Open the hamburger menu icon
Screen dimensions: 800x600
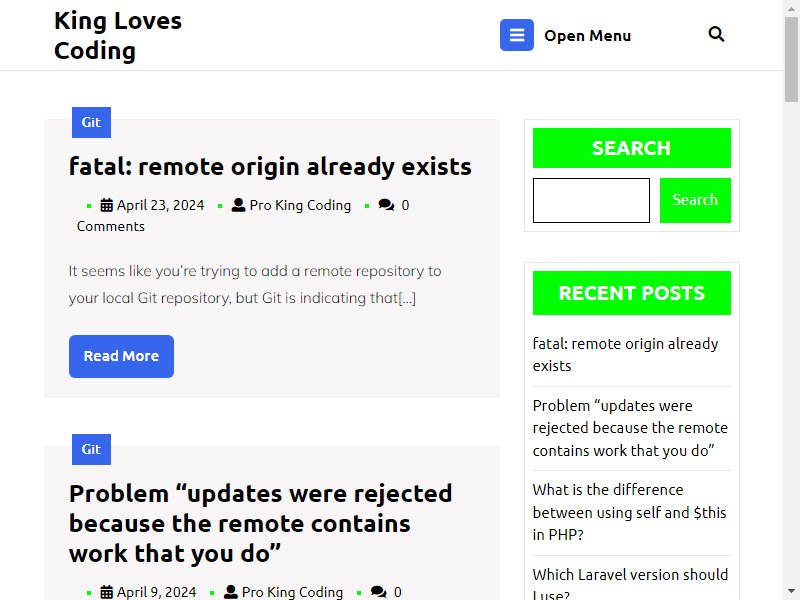516,35
